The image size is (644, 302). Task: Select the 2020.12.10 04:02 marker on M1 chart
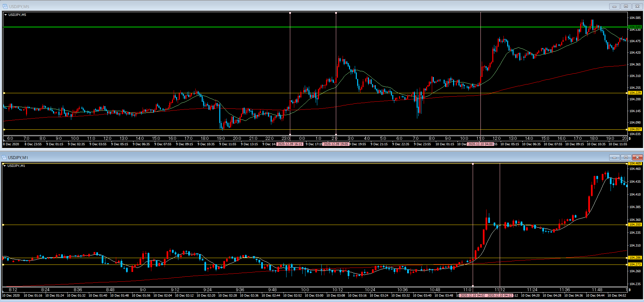pyautogui.click(x=472, y=296)
